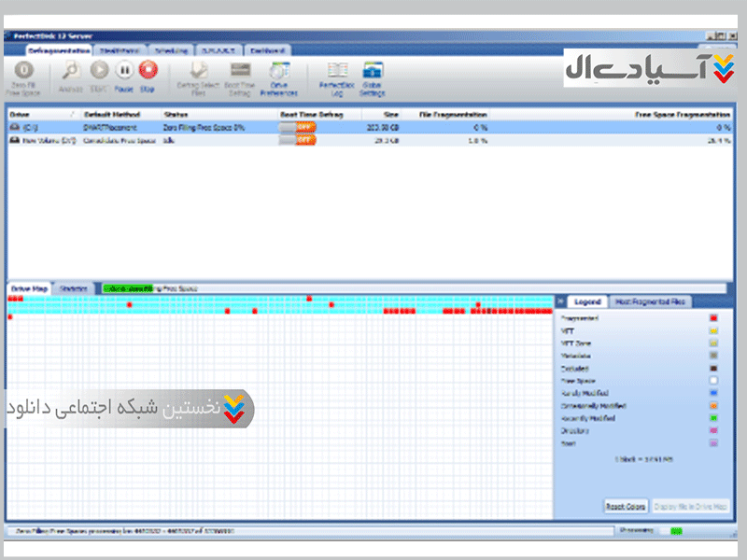This screenshot has height=560, width=747.
Task: Pause the running defrag operation
Action: coord(123,70)
